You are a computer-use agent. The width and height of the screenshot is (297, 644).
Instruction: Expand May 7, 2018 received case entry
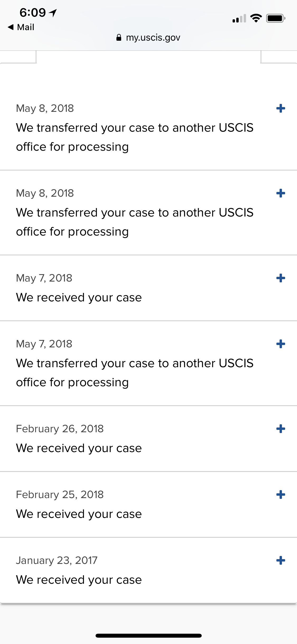(281, 278)
